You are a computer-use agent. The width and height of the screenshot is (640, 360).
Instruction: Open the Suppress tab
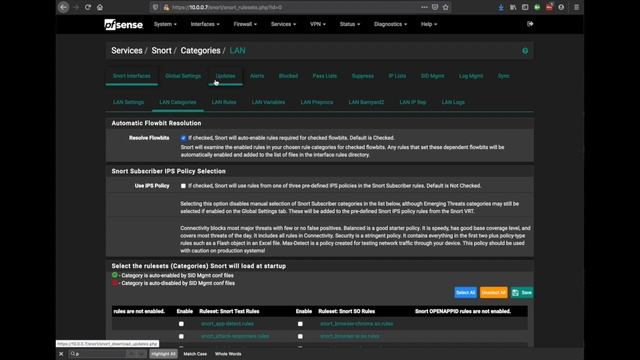363,76
